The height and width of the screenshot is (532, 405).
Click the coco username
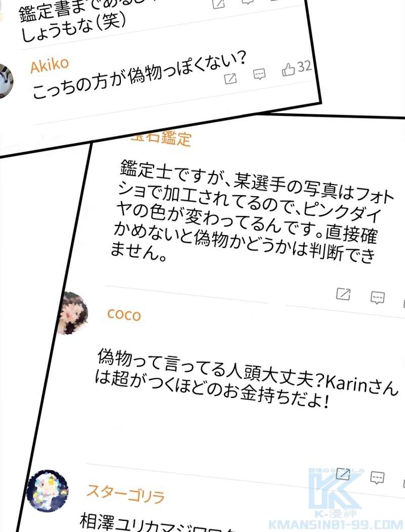point(124,315)
